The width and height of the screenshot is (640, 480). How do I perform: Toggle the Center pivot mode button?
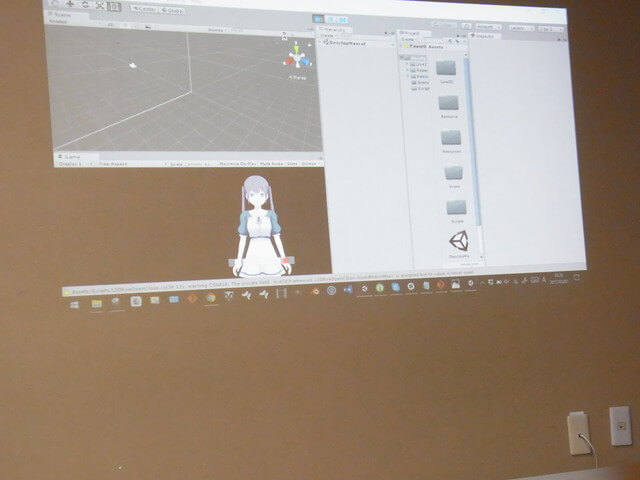[x=144, y=9]
